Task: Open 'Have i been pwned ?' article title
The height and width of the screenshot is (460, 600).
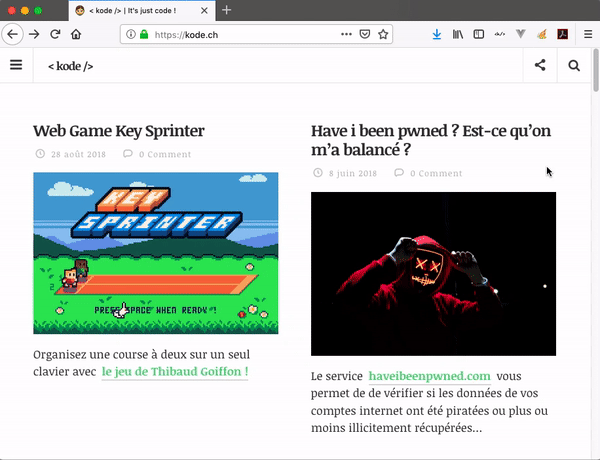Action: tap(431, 140)
